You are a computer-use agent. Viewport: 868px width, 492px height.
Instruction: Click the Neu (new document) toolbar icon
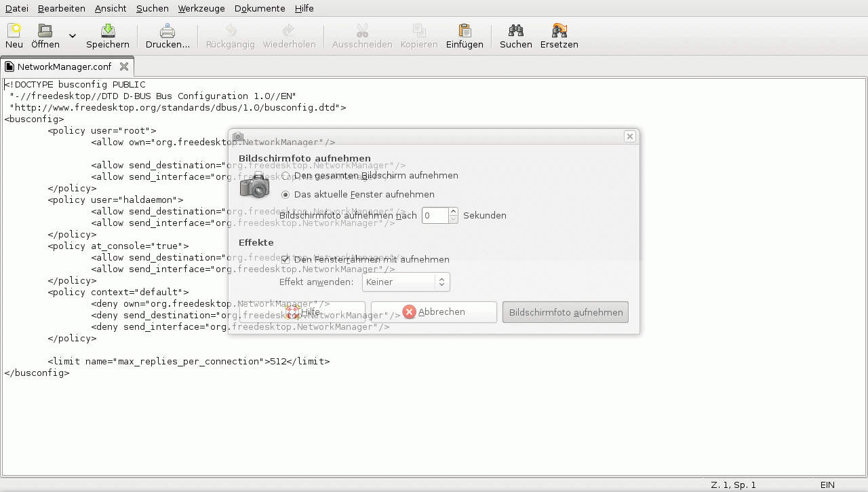14,31
